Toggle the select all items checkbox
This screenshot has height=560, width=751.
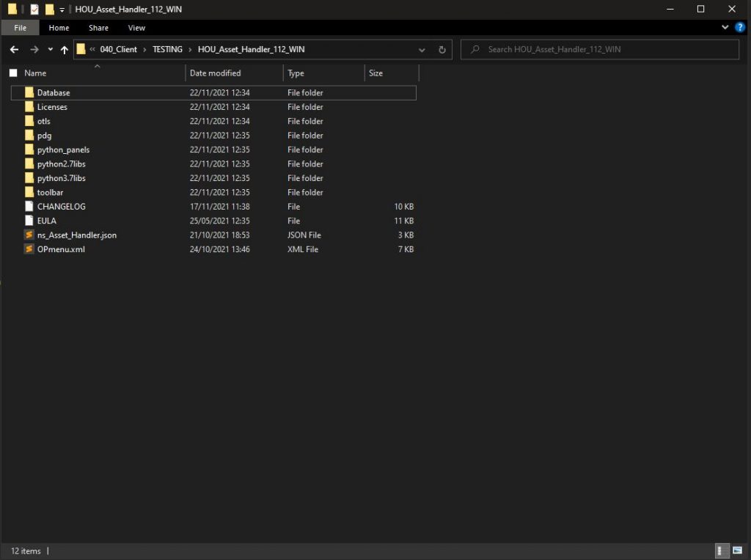pyautogui.click(x=13, y=73)
